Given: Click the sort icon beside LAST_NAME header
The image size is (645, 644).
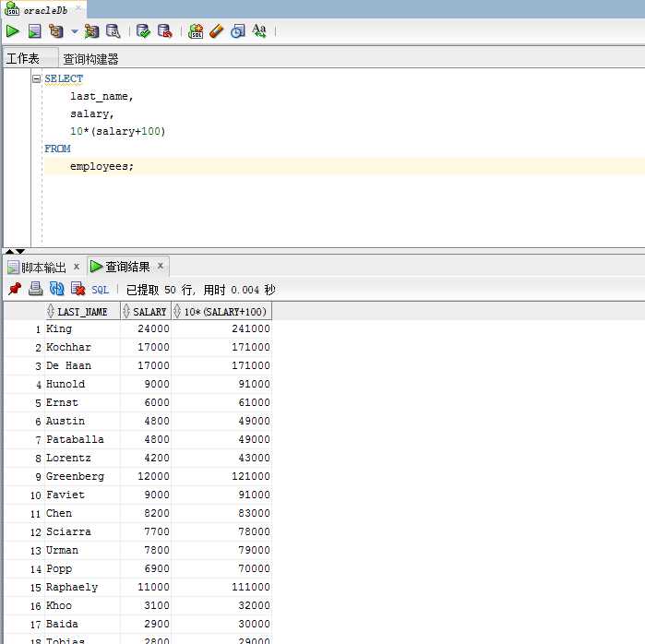Looking at the screenshot, I should (x=51, y=311).
